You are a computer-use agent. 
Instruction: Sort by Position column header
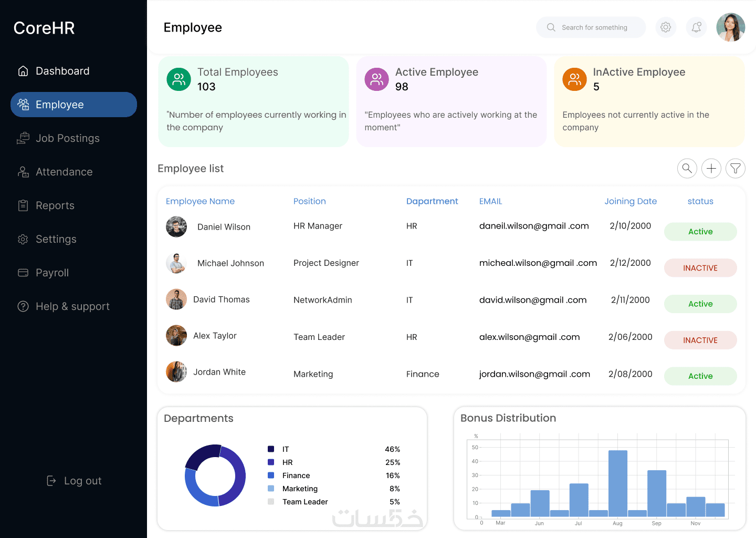310,201
